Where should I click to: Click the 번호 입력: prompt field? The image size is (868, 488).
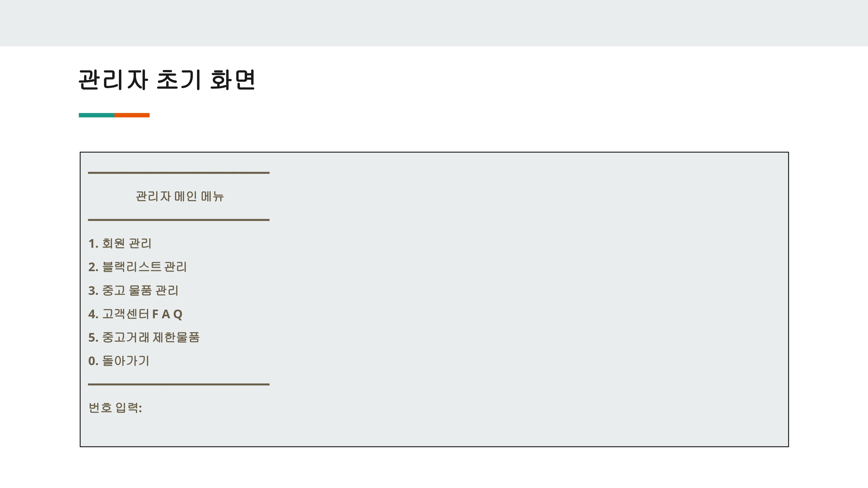coord(115,408)
